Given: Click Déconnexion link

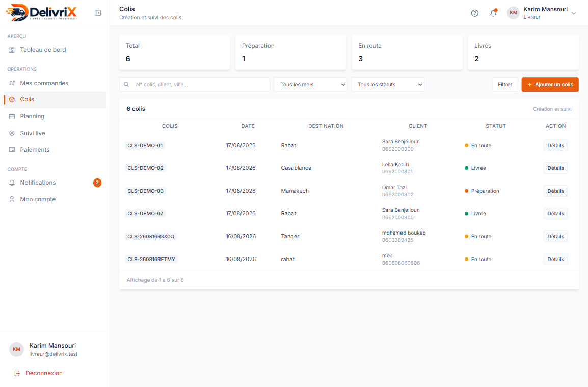Looking at the screenshot, I should point(44,373).
